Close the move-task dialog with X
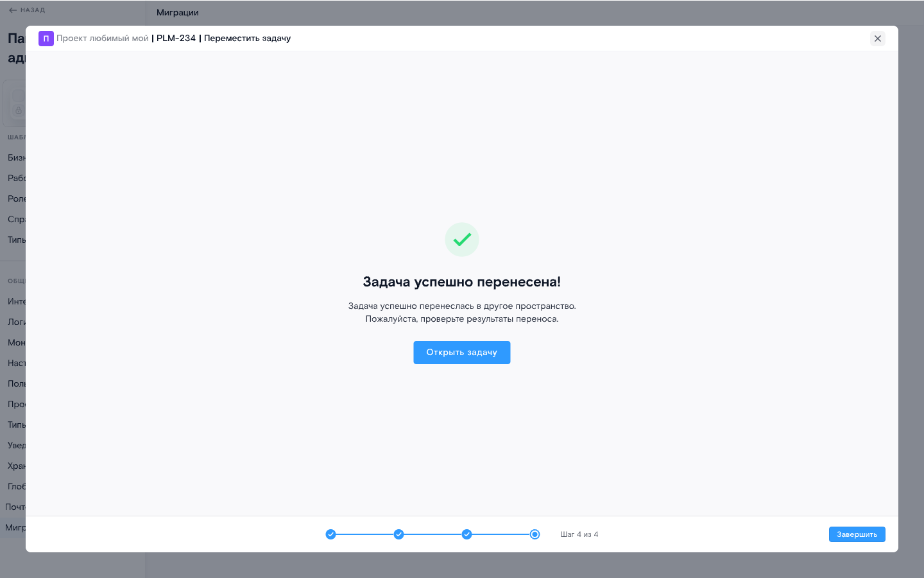The width and height of the screenshot is (924, 578). click(x=878, y=39)
